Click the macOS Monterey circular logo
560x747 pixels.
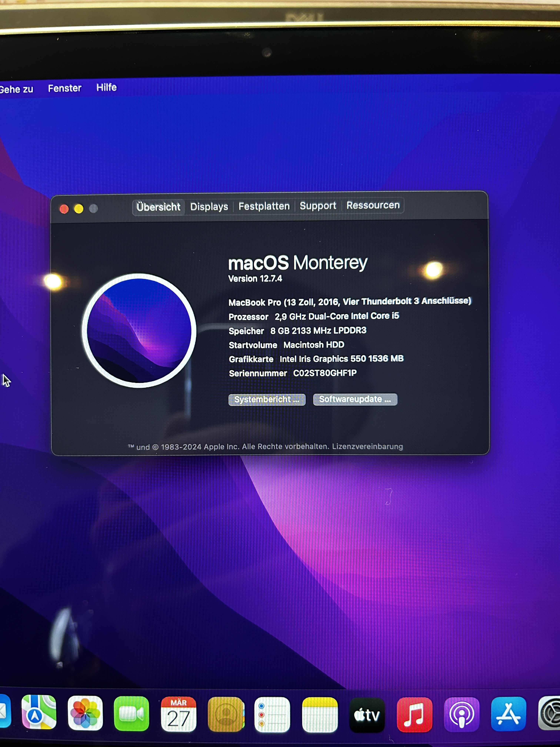[139, 331]
